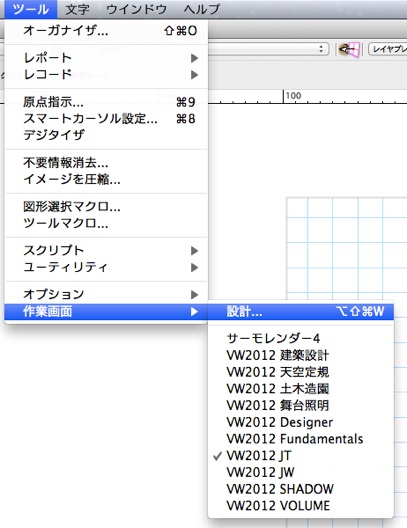Click inside the blue drawing grid
The width and height of the screenshot is (407, 528).
coord(347,249)
